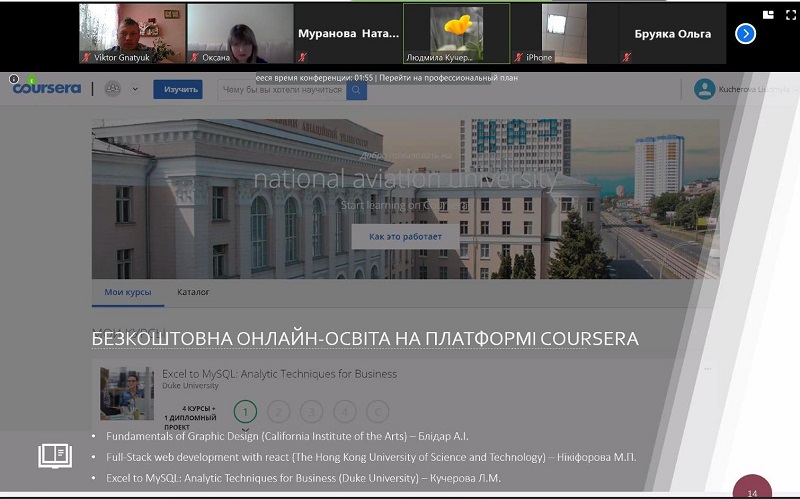The image size is (800, 499).
Task: Click the open book icon on the slide
Action: click(55, 456)
